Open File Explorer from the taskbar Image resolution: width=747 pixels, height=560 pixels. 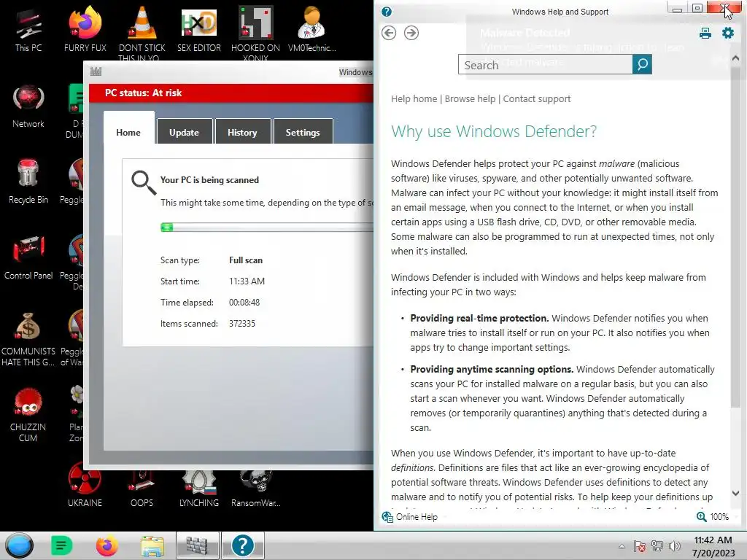[152, 545]
